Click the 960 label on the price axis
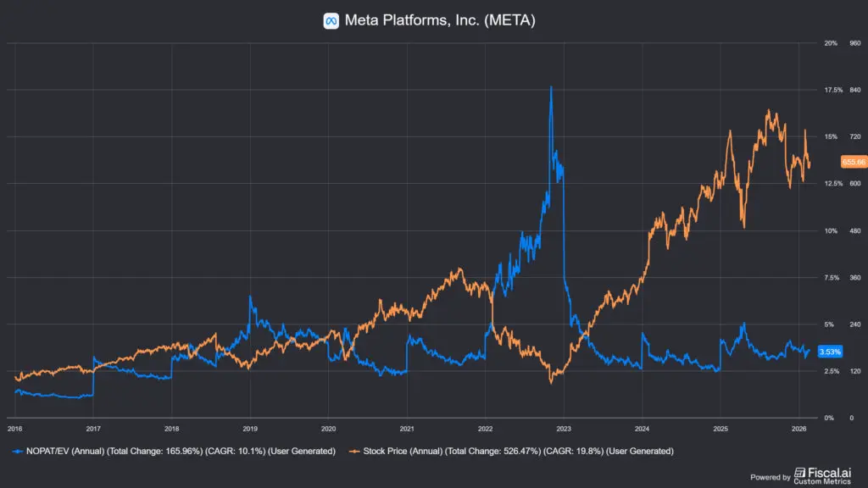Screen dimensions: 868x488 (x=855, y=42)
